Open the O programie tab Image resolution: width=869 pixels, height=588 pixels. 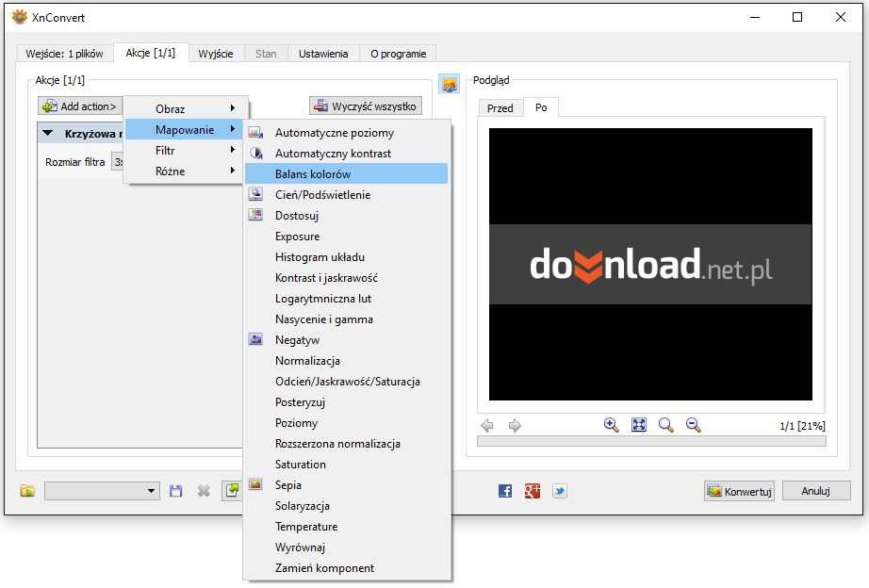(x=398, y=54)
